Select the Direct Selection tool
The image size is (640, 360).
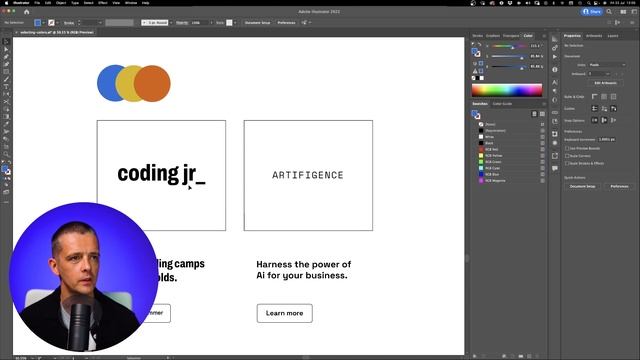click(x=6, y=49)
